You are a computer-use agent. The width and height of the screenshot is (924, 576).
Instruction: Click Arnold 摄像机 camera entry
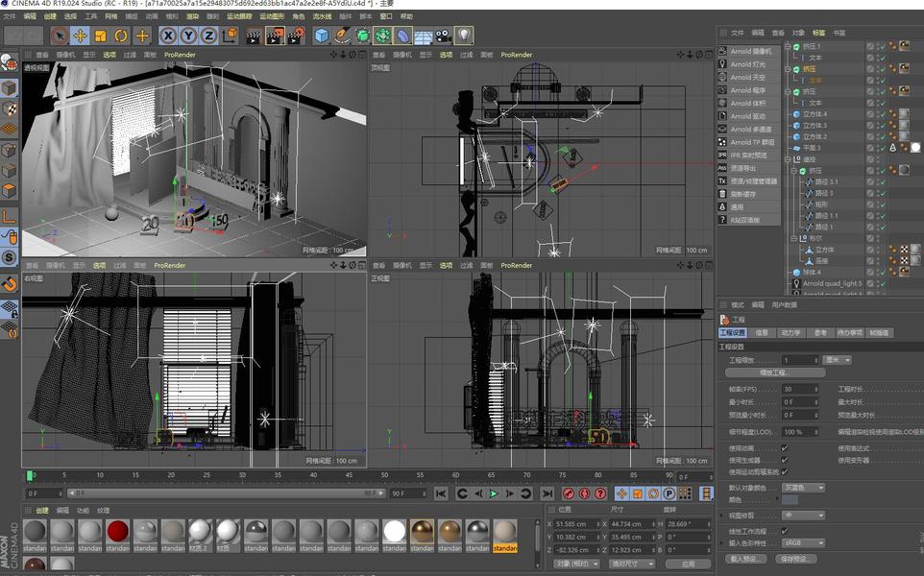click(749, 51)
